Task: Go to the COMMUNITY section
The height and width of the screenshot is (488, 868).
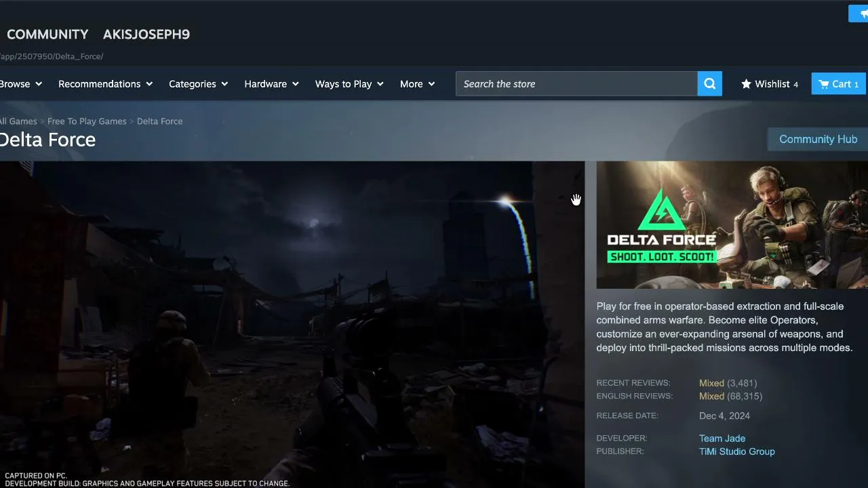Action: coord(47,35)
